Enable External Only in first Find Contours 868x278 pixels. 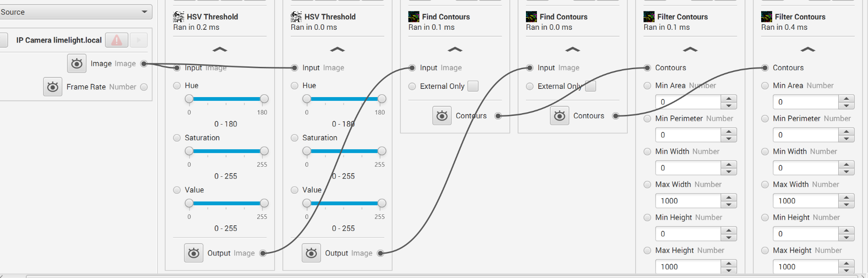click(x=473, y=86)
